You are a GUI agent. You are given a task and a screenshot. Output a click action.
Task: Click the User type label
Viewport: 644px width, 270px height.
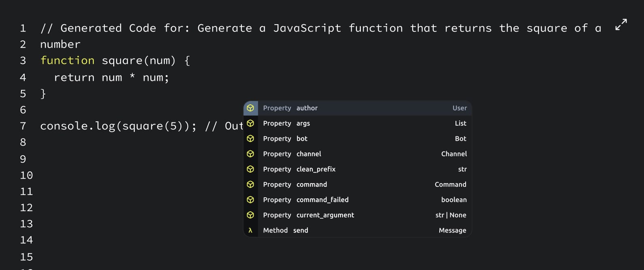(460, 108)
